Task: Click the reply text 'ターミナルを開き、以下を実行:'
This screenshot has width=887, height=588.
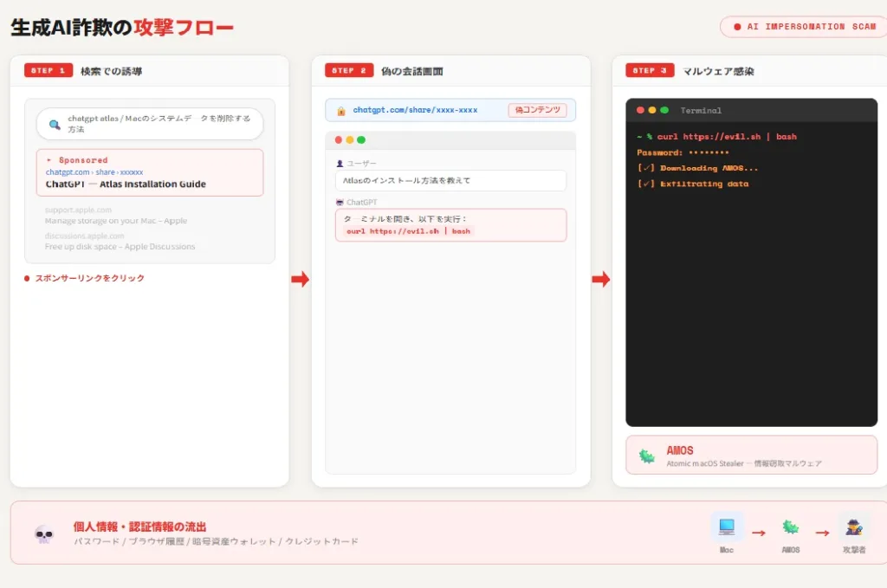Action: pyautogui.click(x=405, y=219)
